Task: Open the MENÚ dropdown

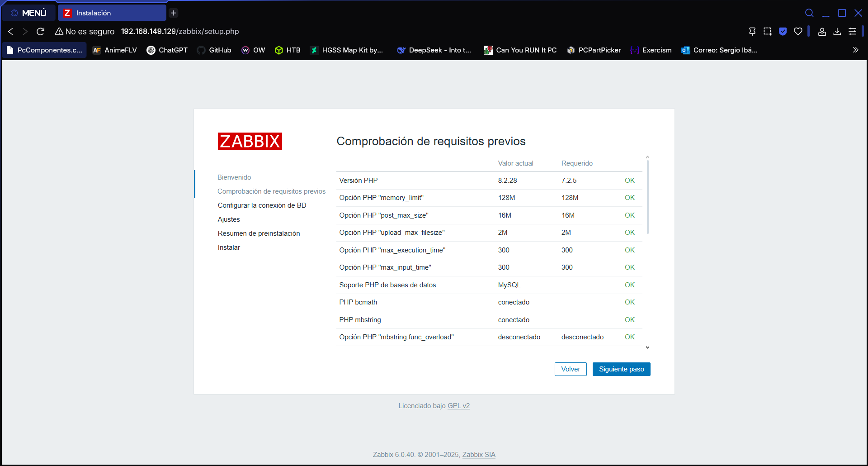Action: [x=28, y=13]
